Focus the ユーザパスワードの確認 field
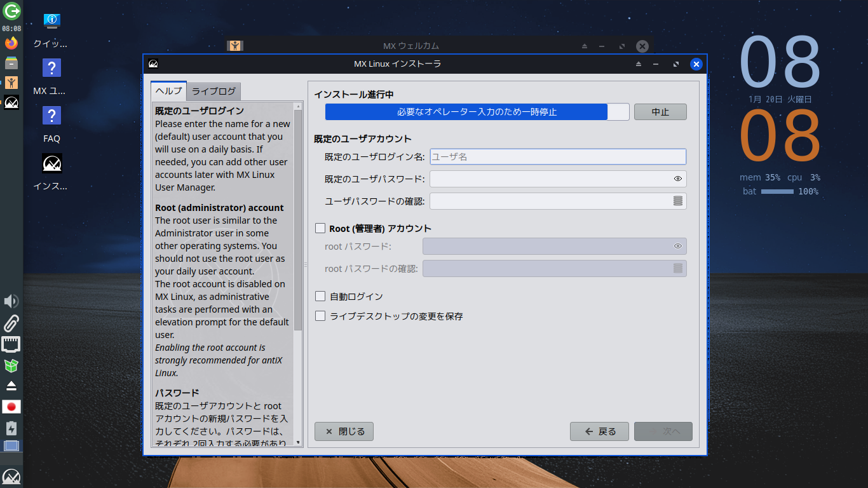The image size is (868, 488). point(558,201)
